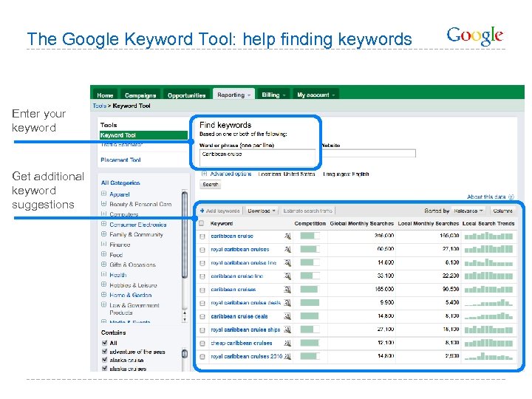Switch to the Opportunities tab

186,95
